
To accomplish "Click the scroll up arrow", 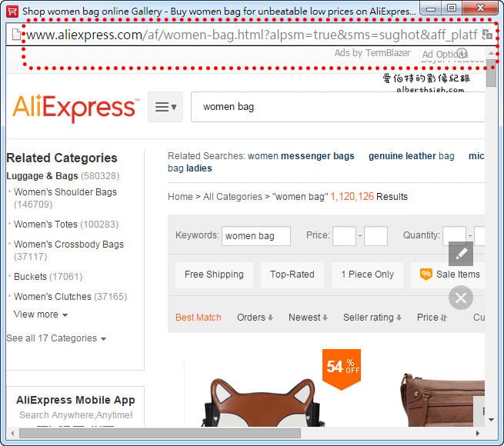I will pos(491,53).
